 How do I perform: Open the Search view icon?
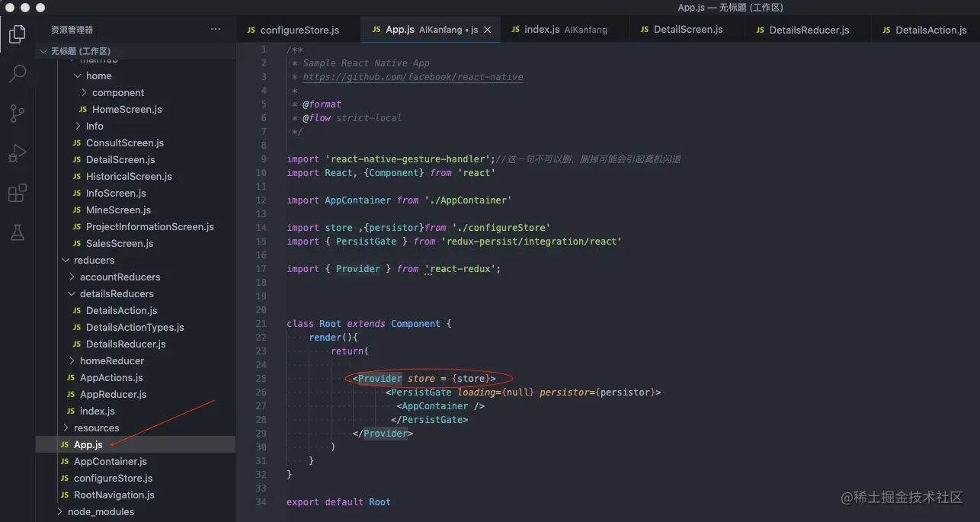[x=17, y=74]
